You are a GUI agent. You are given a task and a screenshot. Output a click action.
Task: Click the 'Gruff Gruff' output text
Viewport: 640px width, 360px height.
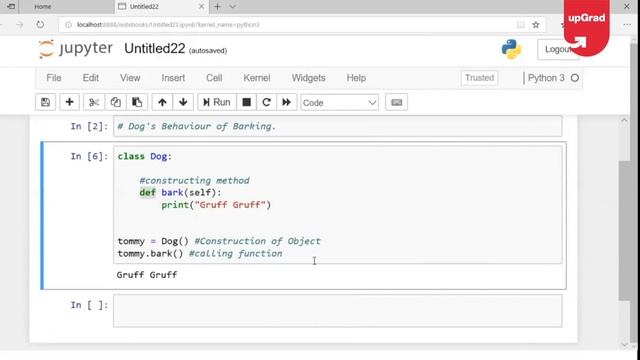tap(147, 275)
